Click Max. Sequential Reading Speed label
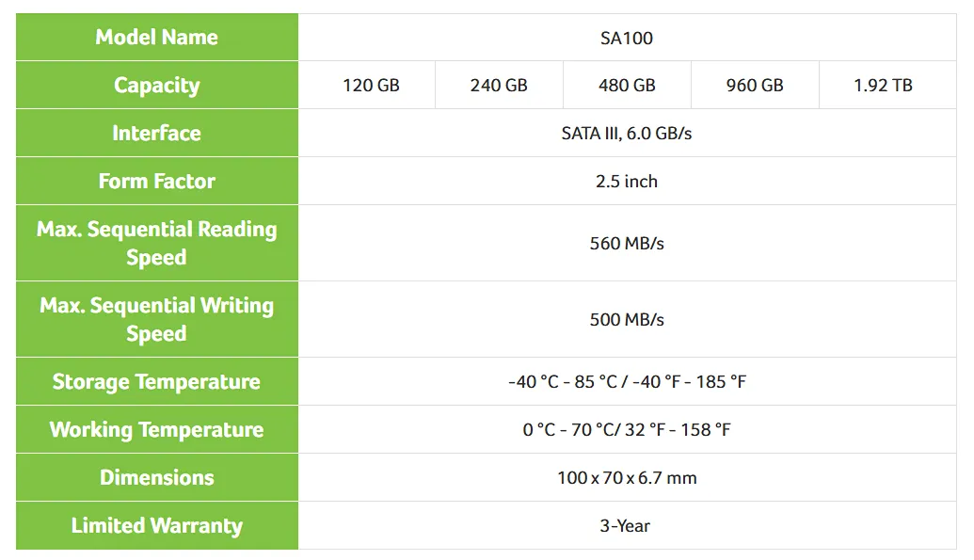Viewport: 974px width, 560px height. pos(157,243)
